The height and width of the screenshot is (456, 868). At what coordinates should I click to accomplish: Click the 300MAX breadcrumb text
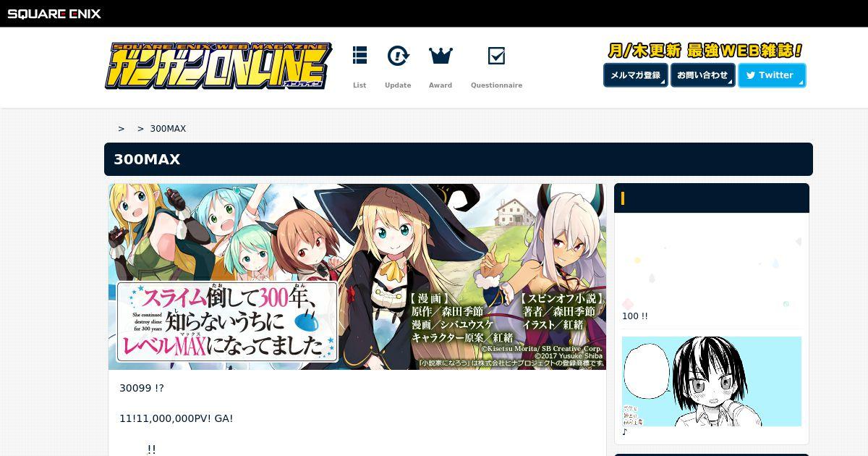pos(168,129)
